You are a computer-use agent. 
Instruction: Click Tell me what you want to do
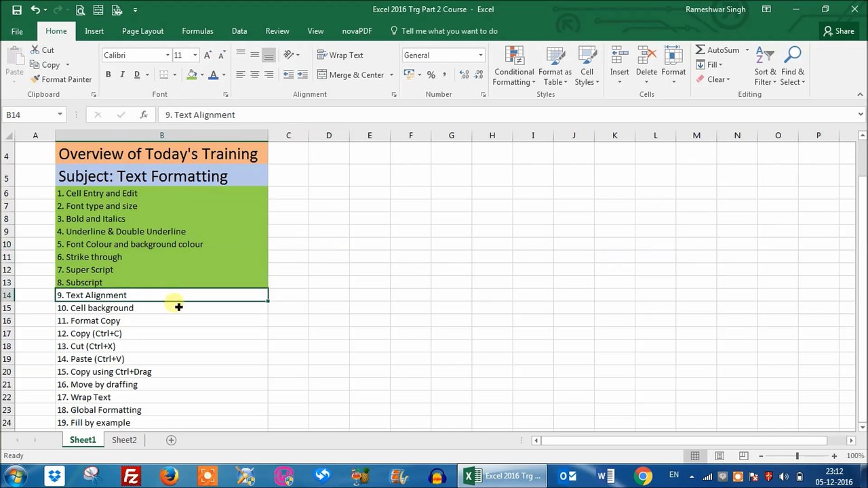tap(443, 31)
